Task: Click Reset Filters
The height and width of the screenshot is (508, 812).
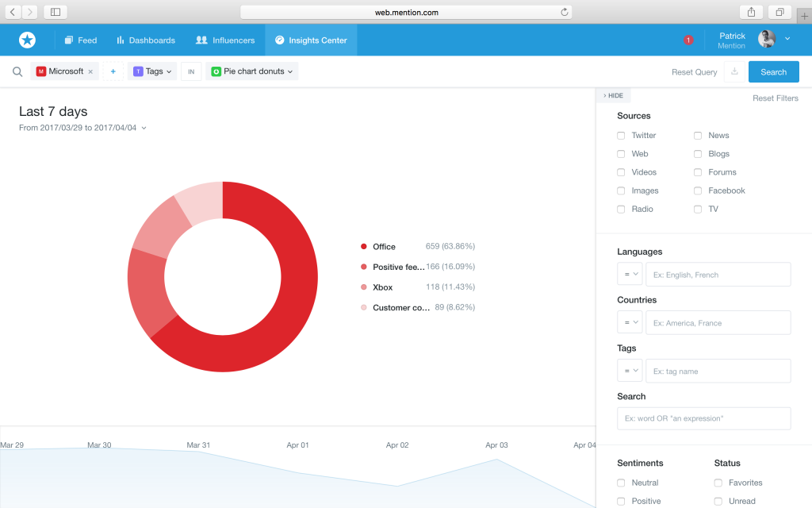Action: click(x=776, y=98)
